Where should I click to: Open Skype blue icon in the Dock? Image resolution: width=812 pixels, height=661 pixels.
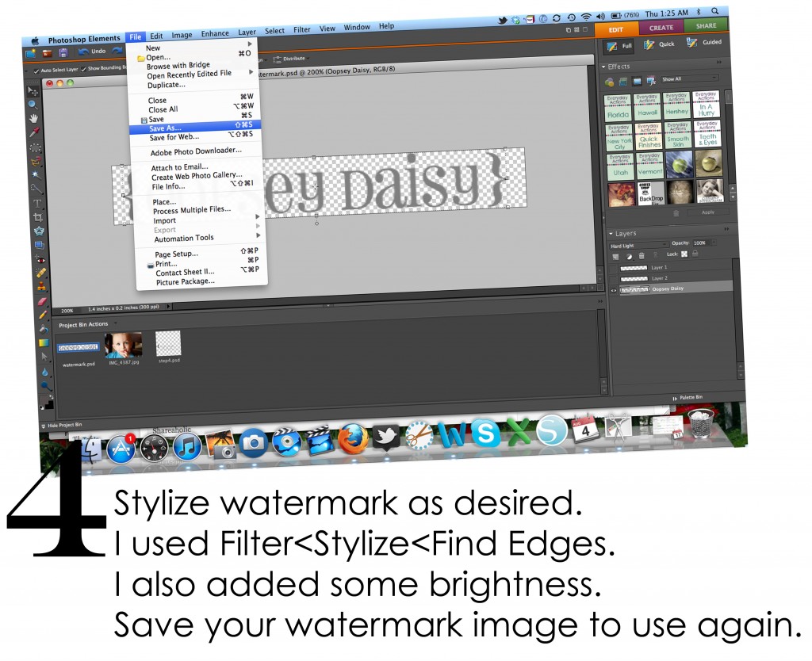pos(485,433)
